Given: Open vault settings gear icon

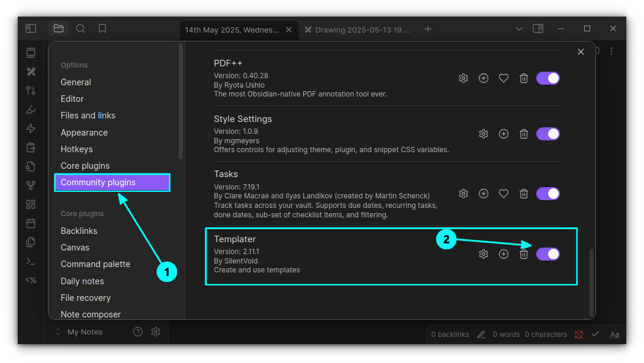Looking at the screenshot, I should click(156, 332).
